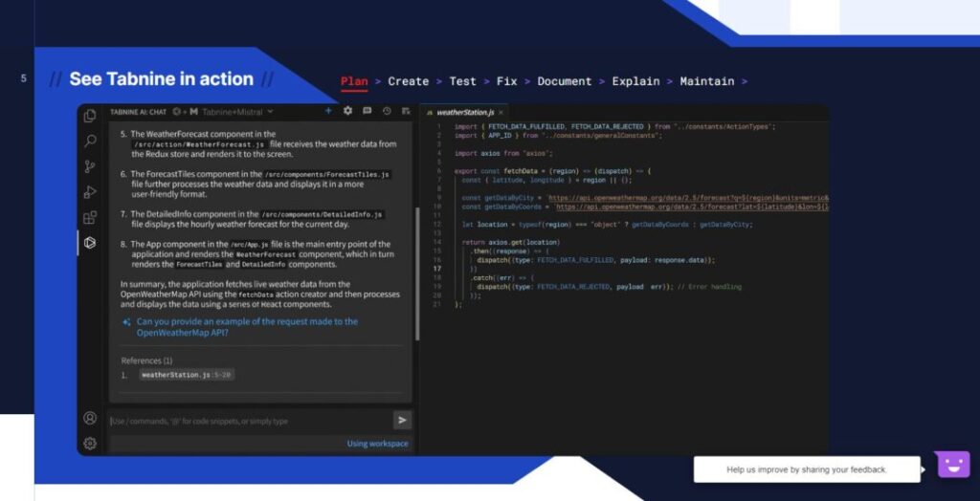Click 'fetchData' inline code in summary
This screenshot has width=980, height=501.
click(256, 294)
